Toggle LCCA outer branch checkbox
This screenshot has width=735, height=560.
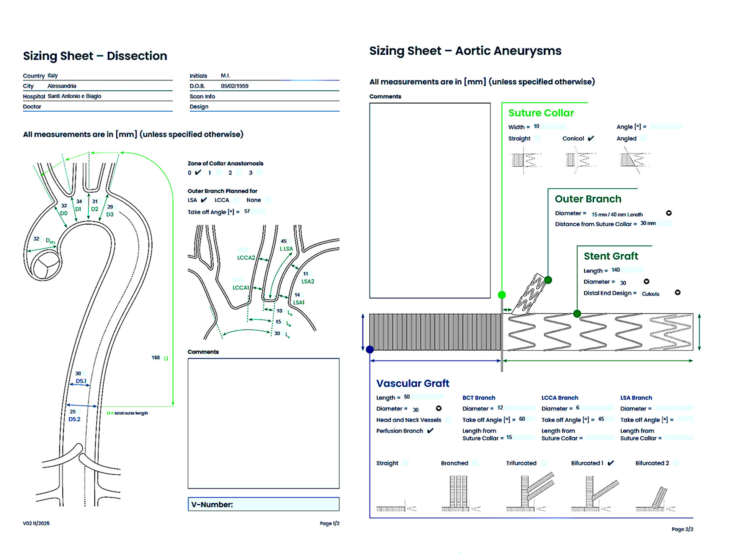point(236,200)
